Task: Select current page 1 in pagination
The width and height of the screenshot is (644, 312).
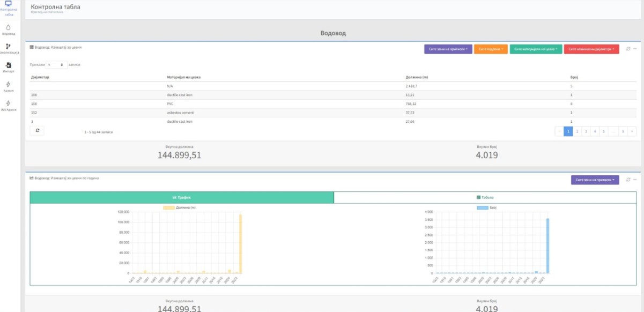Action: [x=568, y=131]
